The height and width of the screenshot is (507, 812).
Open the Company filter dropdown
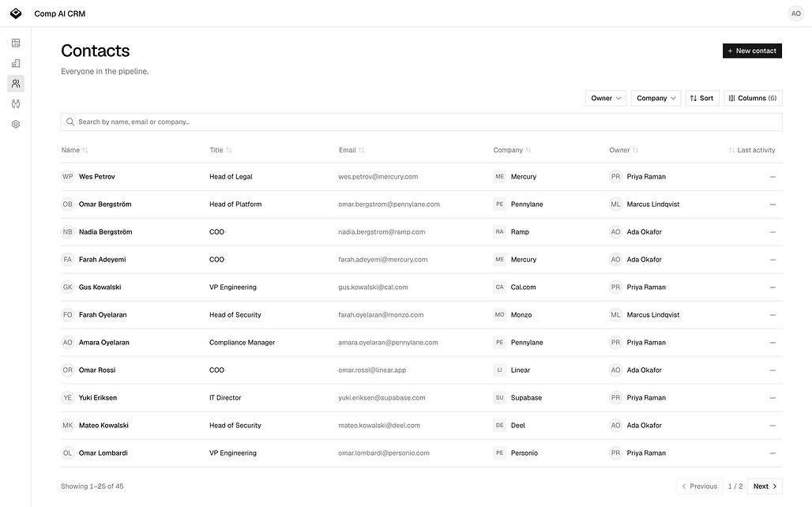click(x=656, y=98)
